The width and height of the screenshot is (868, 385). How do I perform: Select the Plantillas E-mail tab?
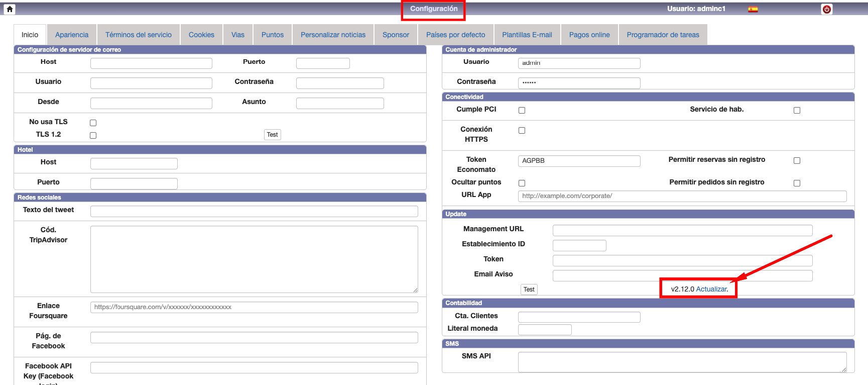point(527,35)
